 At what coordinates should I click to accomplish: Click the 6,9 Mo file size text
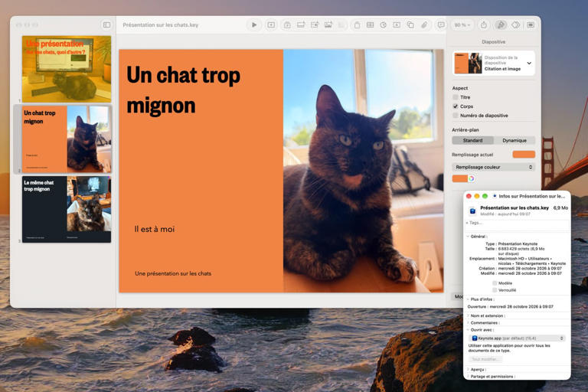(x=560, y=207)
